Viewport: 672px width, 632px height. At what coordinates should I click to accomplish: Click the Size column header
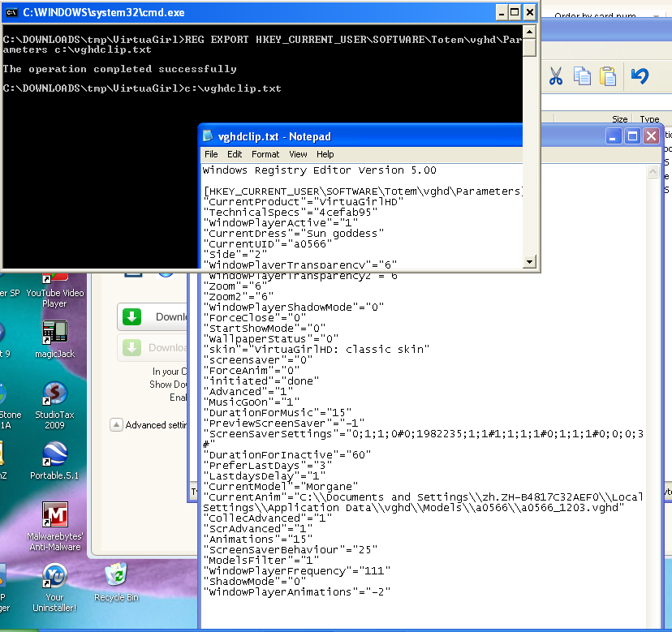coord(620,119)
